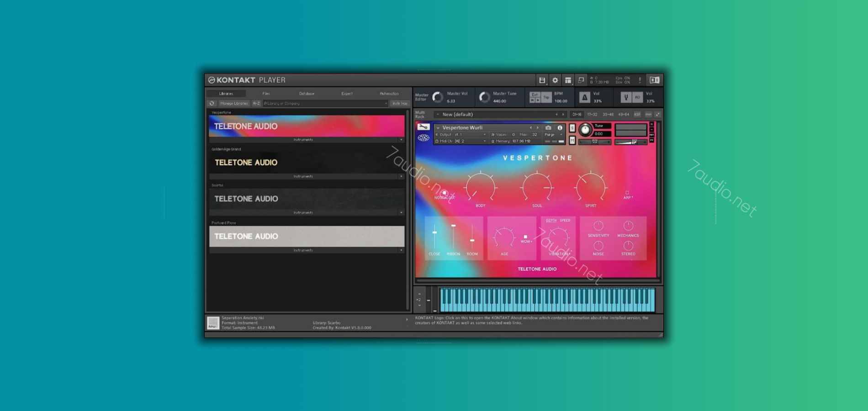Screen dimensions: 868x411
Task: Toggle the WOW switch
Action: (x=525, y=237)
